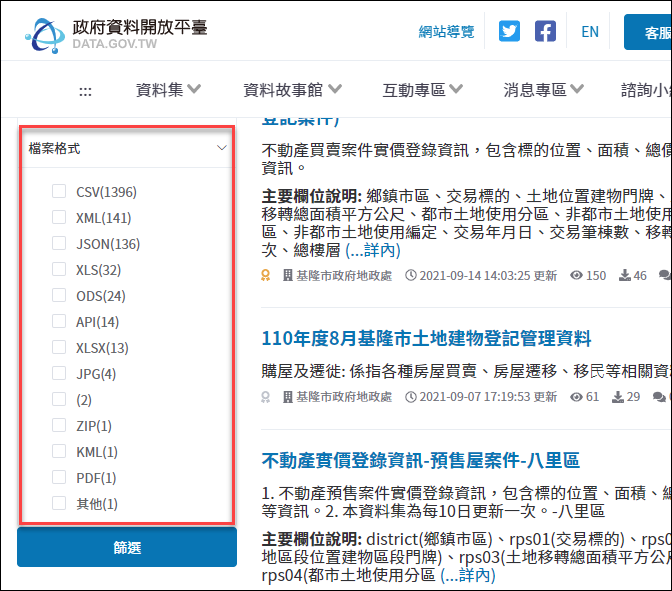Image resolution: width=672 pixels, height=591 pixels.
Task: Click the JSON(136) label text
Action: (108, 244)
